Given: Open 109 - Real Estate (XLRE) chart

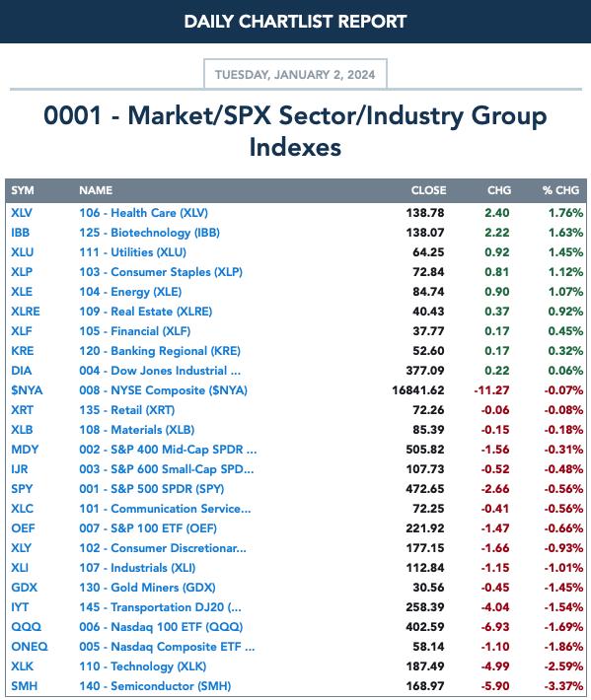Looking at the screenshot, I should [146, 312].
